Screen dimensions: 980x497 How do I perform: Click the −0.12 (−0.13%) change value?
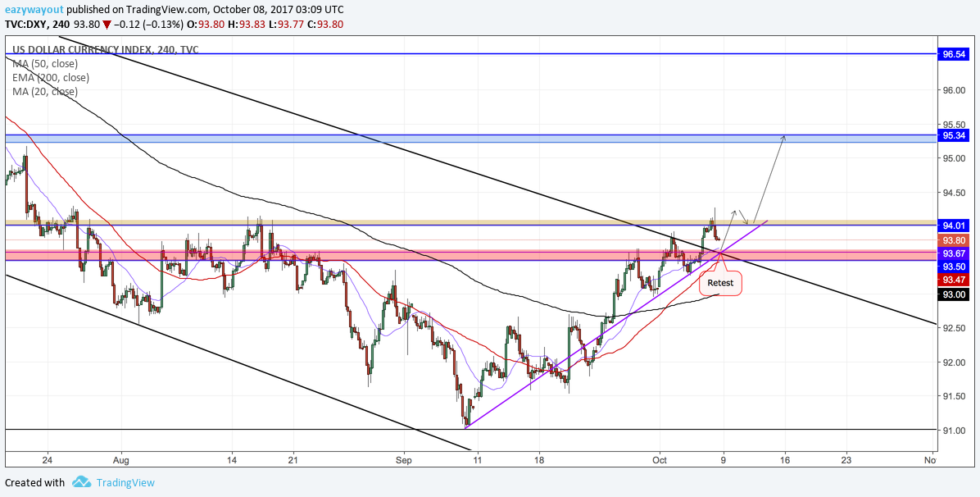point(149,25)
